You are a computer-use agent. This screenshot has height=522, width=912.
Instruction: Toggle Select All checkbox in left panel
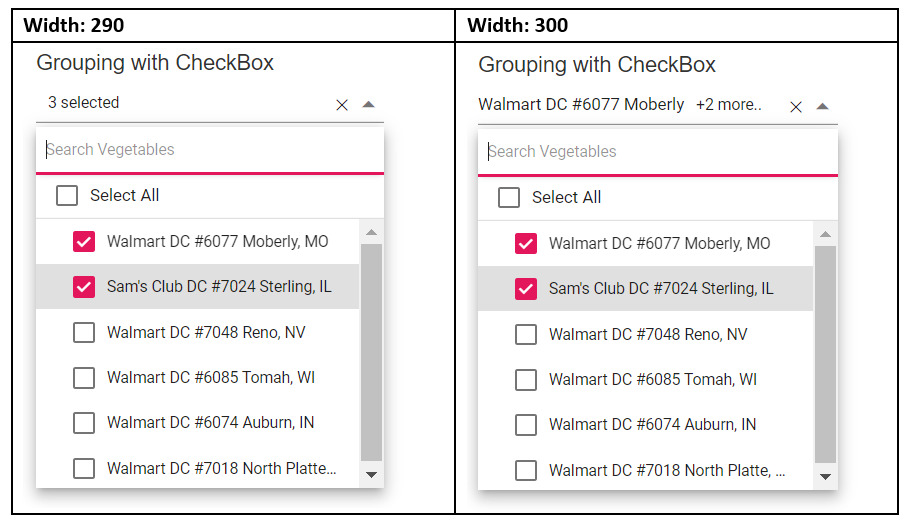click(x=67, y=195)
